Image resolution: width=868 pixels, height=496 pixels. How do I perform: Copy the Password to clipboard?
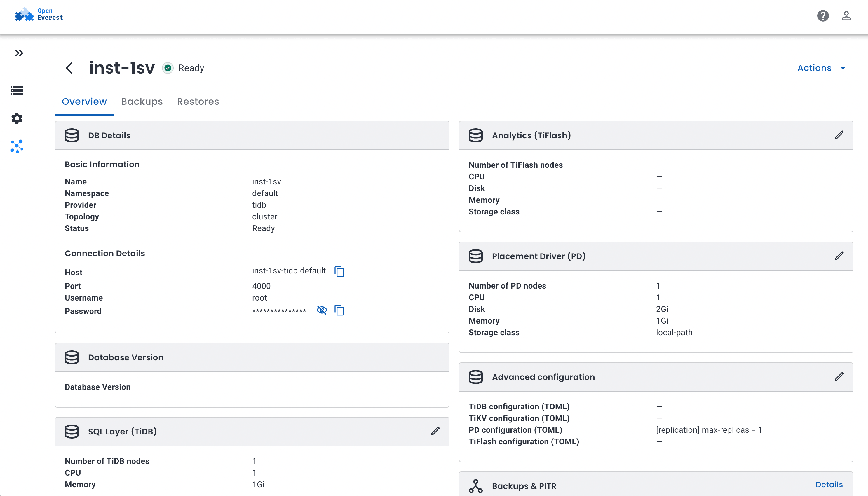[339, 310]
